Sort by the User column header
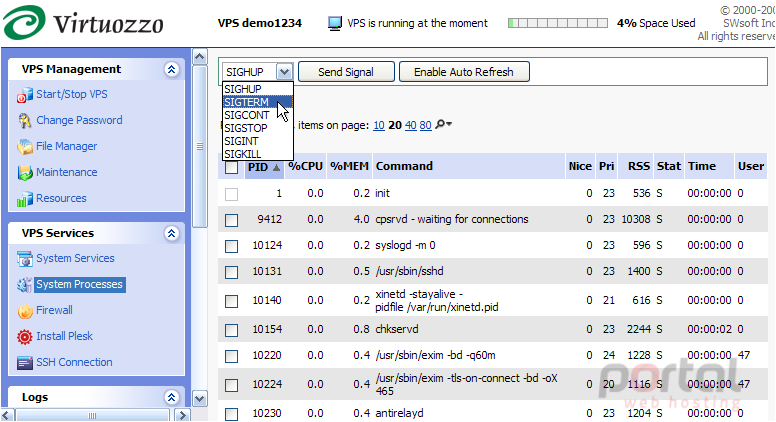The width and height of the screenshot is (776, 422). pos(751,166)
